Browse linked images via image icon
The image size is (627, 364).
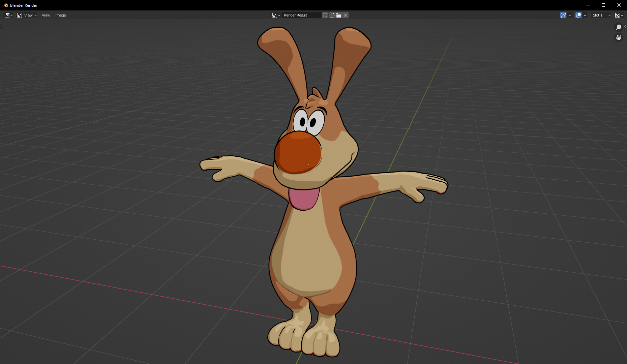point(276,15)
